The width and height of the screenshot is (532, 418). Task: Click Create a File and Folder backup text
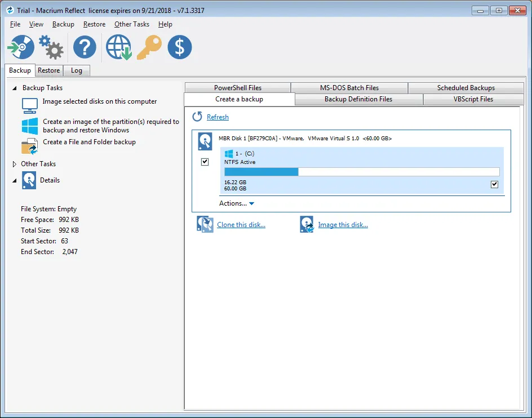click(89, 142)
